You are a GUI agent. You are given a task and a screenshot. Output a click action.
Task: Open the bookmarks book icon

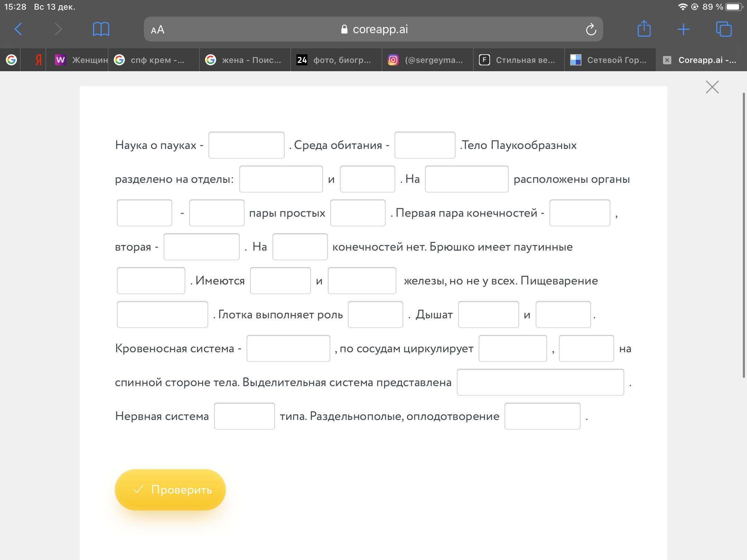tap(101, 29)
